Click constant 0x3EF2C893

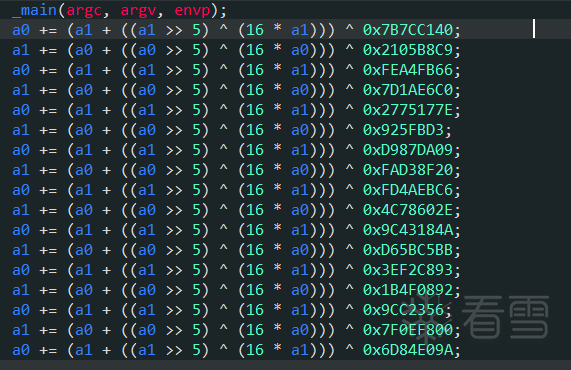click(408, 270)
